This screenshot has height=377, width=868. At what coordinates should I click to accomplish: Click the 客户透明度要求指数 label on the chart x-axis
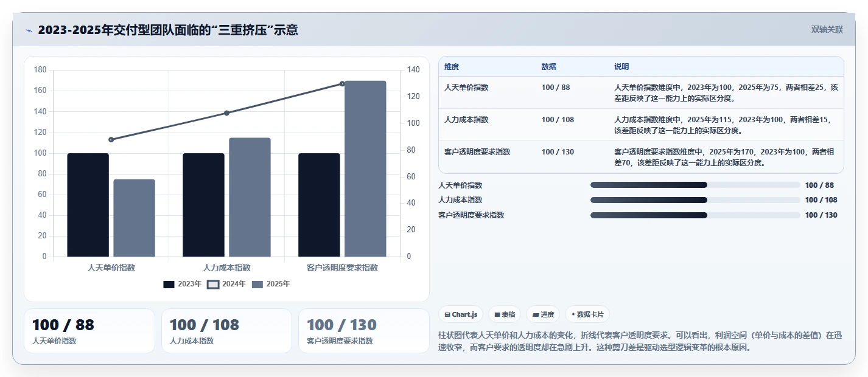342,268
